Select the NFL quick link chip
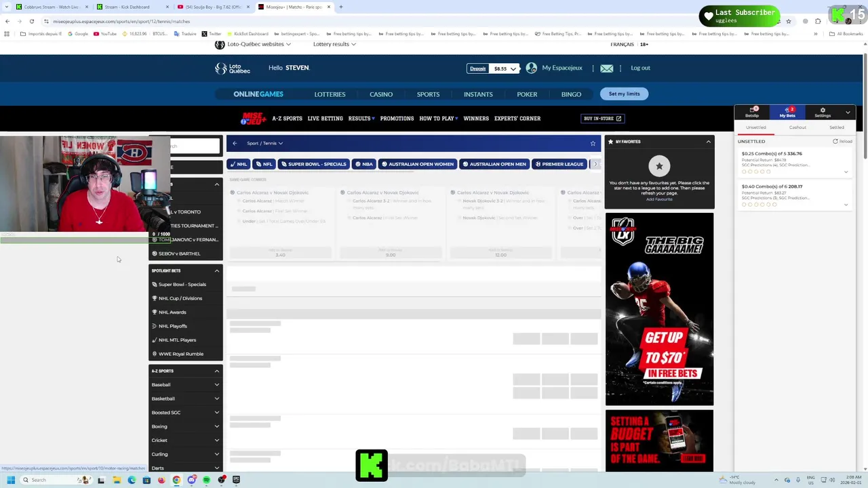 point(264,164)
